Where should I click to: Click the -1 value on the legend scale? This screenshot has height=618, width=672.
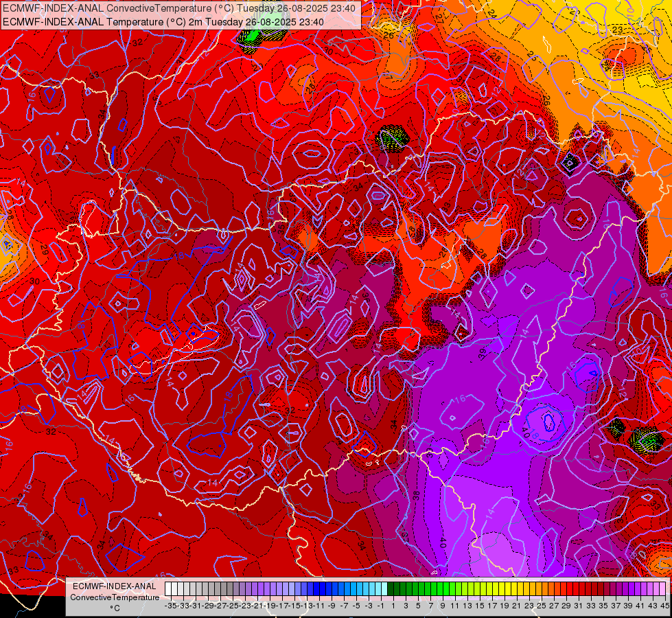point(381,606)
